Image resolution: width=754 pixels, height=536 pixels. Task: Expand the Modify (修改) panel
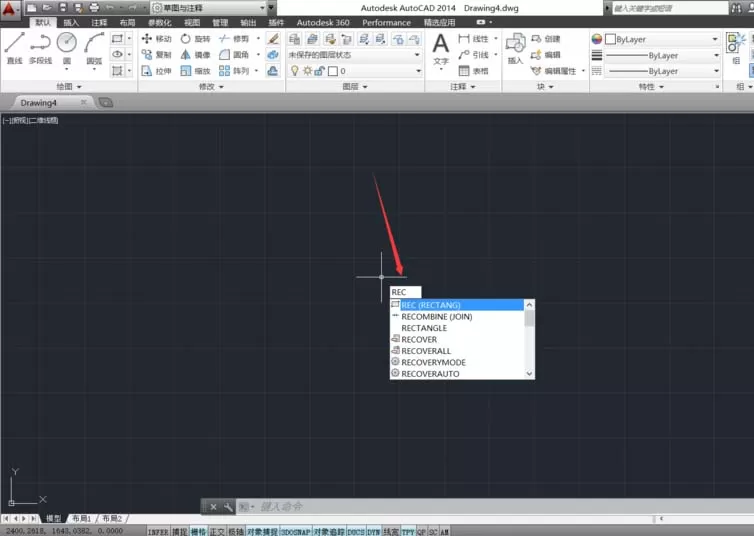[211, 87]
